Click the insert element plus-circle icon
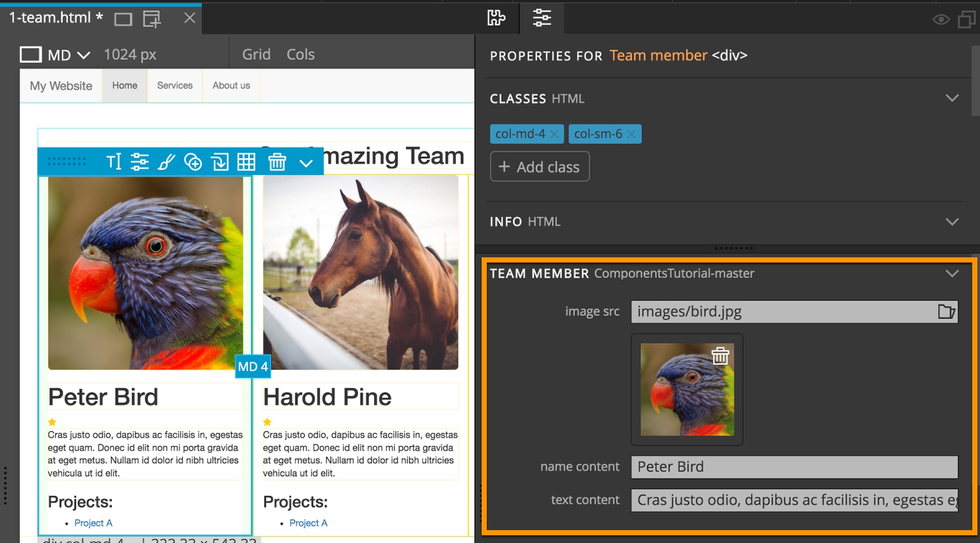The width and height of the screenshot is (980, 543). pyautogui.click(x=193, y=161)
